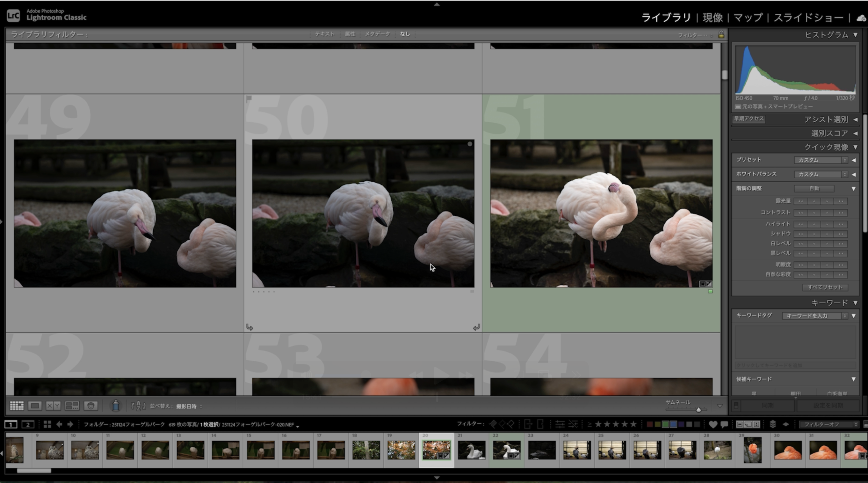Toggle the A-Z sort direction icon
868x483 pixels.
point(138,406)
